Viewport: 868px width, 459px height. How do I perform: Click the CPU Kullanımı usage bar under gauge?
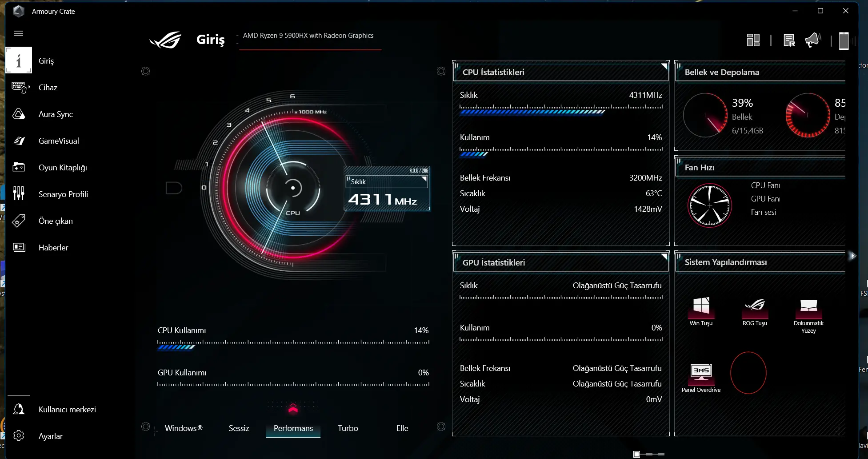click(x=293, y=345)
